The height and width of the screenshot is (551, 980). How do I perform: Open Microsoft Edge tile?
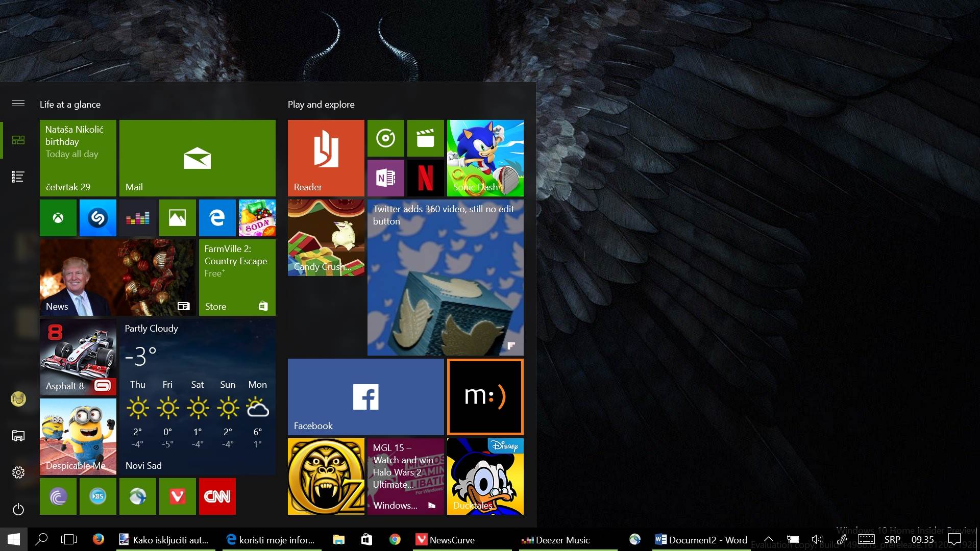pyautogui.click(x=217, y=218)
